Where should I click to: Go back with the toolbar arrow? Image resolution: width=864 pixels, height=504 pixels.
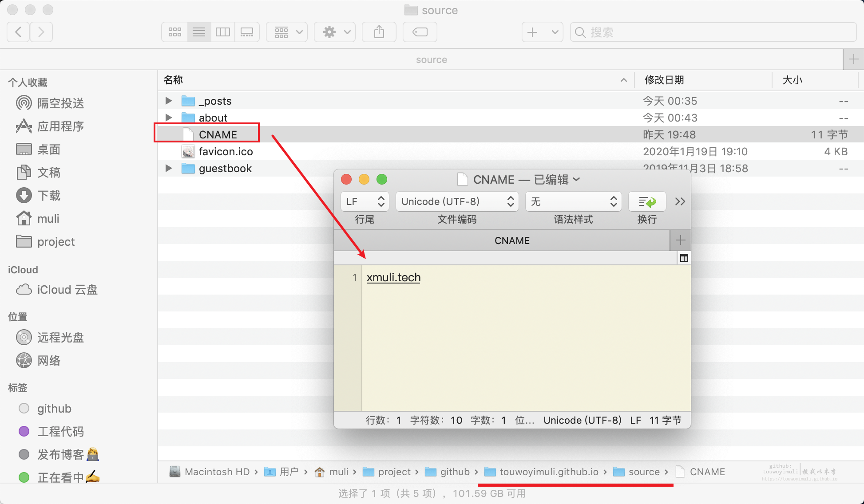coord(18,32)
